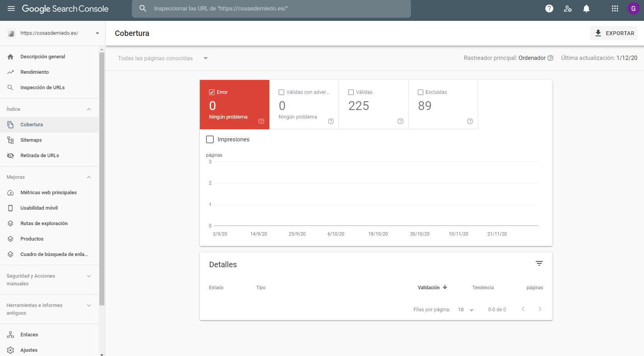This screenshot has height=356, width=644.
Task: Click the Métricas web principales gauge icon
Action: (x=10, y=193)
